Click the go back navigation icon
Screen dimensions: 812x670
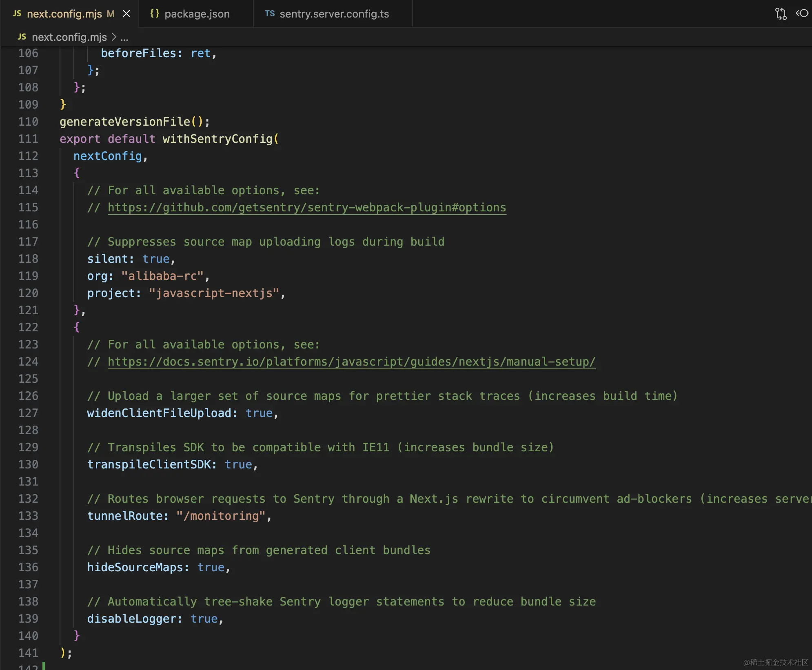802,14
